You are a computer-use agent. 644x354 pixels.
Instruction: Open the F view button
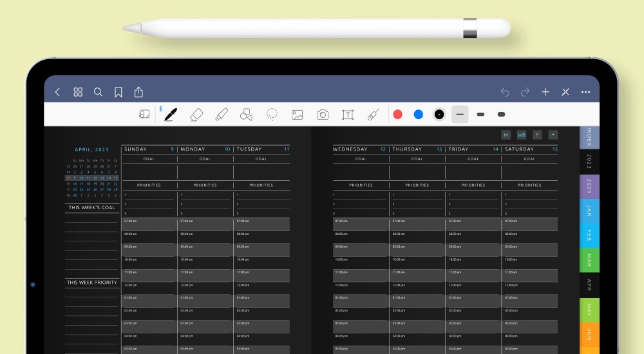[x=537, y=135]
